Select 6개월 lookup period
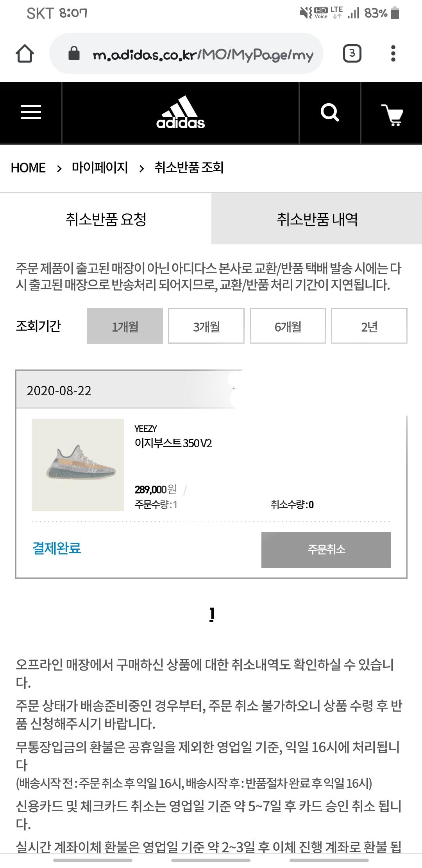Screen dimensions: 422x868 pos(288,326)
